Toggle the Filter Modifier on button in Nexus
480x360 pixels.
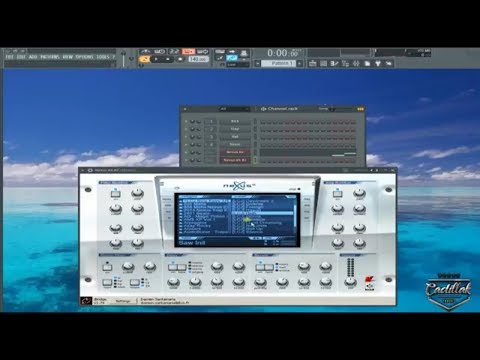115,194
